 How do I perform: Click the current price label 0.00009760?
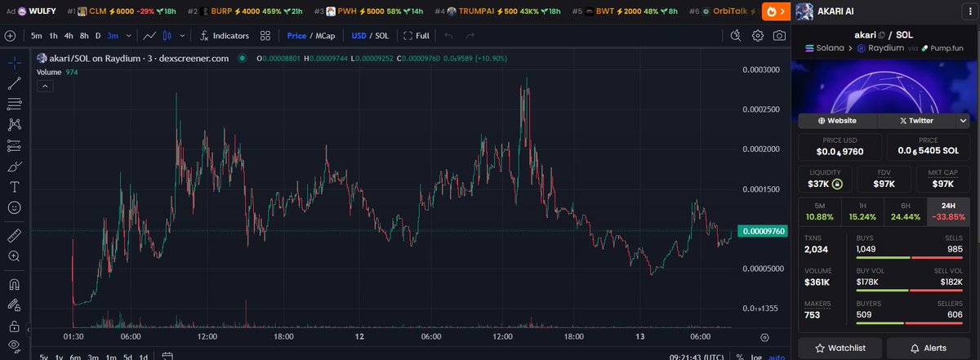pyautogui.click(x=762, y=232)
